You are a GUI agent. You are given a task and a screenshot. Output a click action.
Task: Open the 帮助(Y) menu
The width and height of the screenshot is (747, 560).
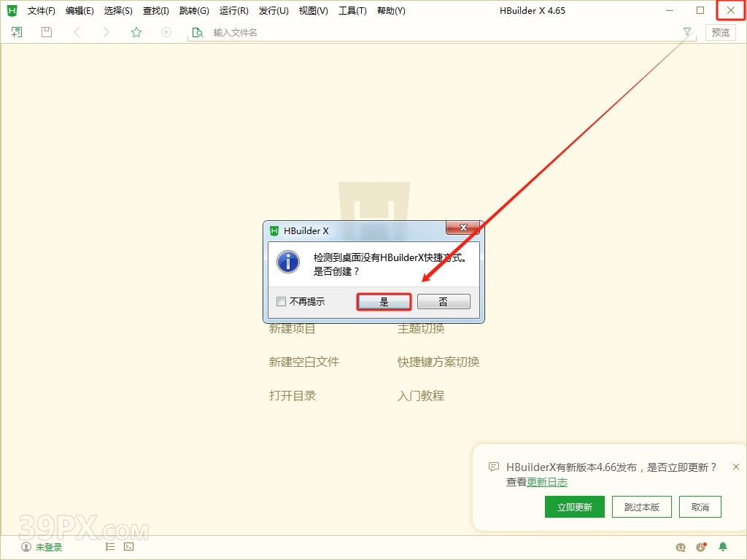(x=391, y=11)
